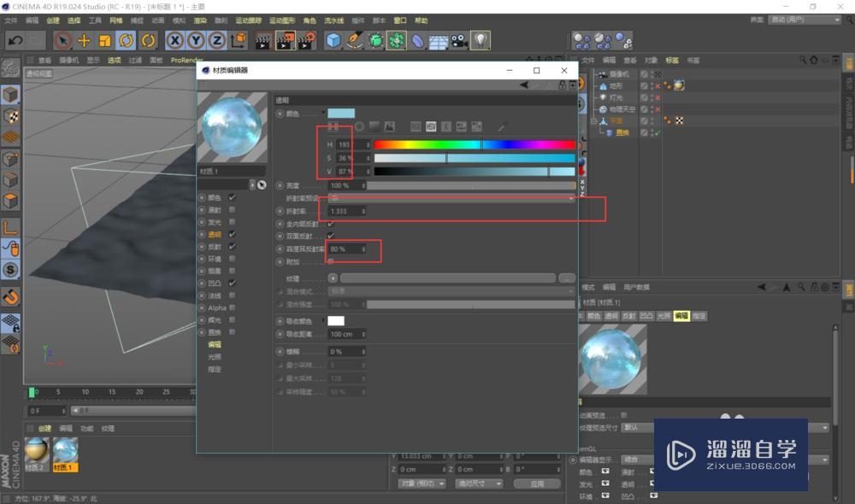Expand the 吸收颜色 disclosure triangle
The width and height of the screenshot is (855, 504).
pyautogui.click(x=323, y=320)
